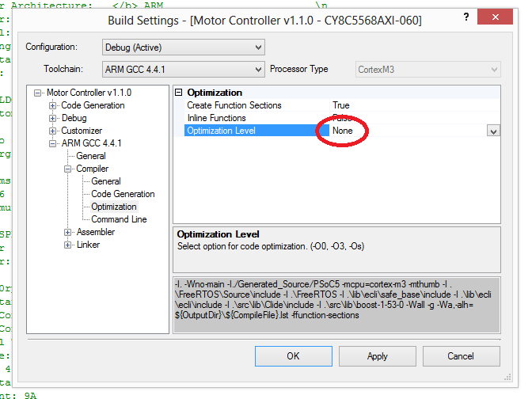Expand the Customizer tree node
Screen dimensions: 532x399
(x=53, y=131)
